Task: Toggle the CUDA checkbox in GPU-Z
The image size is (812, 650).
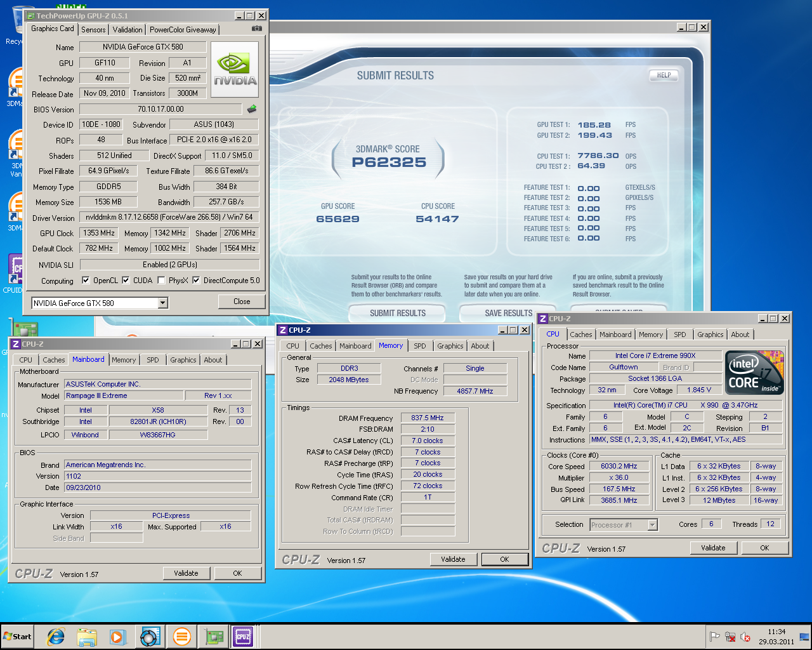Action: (126, 280)
